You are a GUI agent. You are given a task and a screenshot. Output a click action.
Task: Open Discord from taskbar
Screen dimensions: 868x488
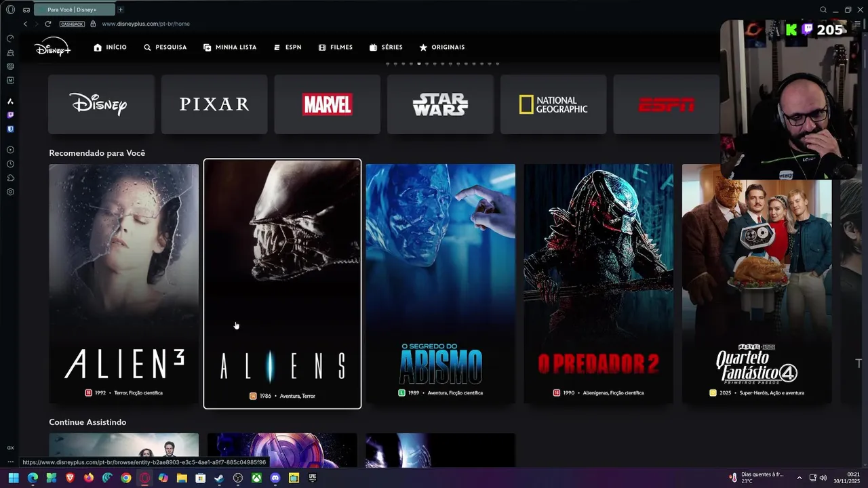pyautogui.click(x=275, y=478)
